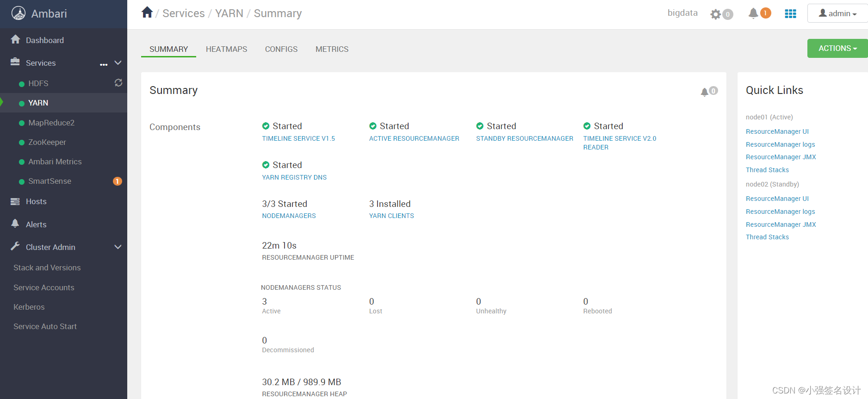Open YARN REGISTRY DNS component link
Image resolution: width=868 pixels, height=399 pixels.
coord(294,177)
